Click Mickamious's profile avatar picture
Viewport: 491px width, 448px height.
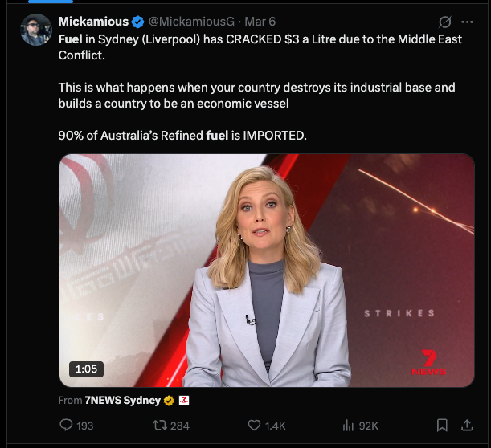click(36, 31)
